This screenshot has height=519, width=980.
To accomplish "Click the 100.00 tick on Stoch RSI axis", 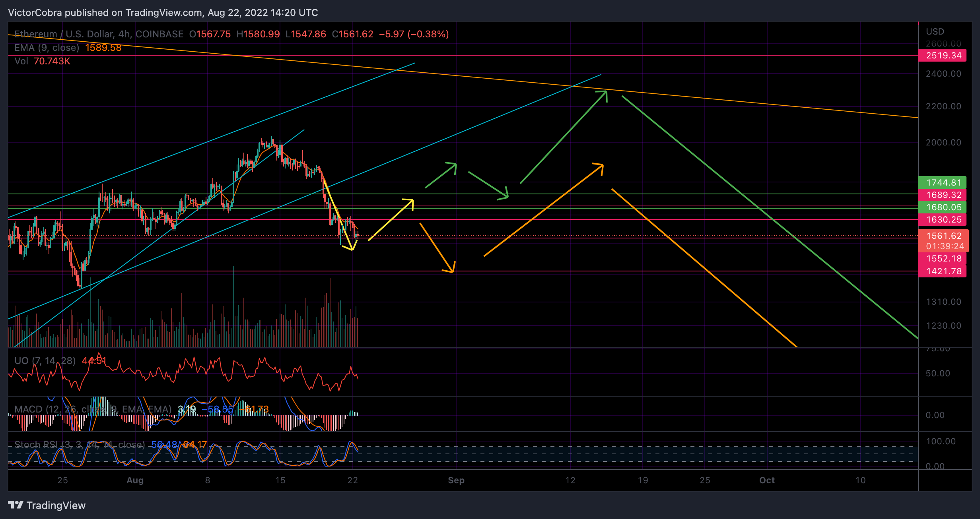I will (x=941, y=441).
